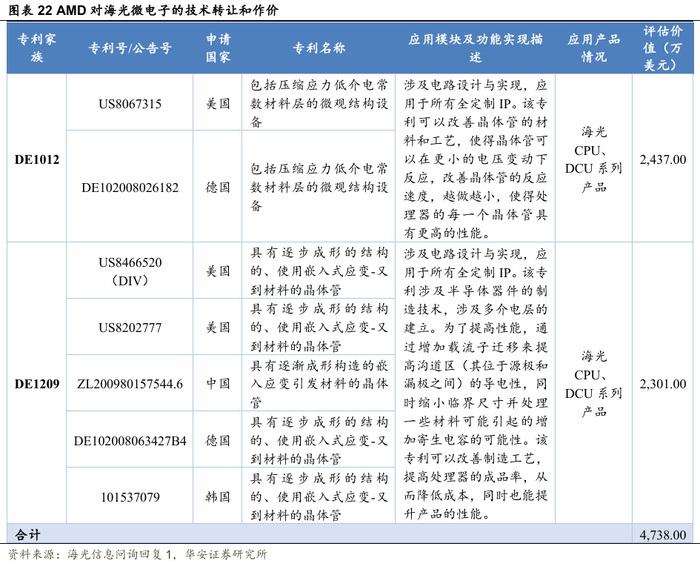Click the '申请国家' column header
700x564 pixels.
click(x=218, y=48)
